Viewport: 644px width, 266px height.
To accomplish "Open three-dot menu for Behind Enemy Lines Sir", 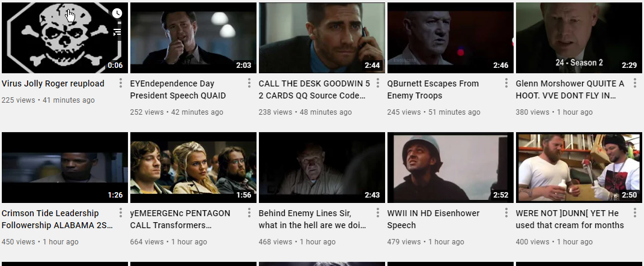I will [377, 213].
